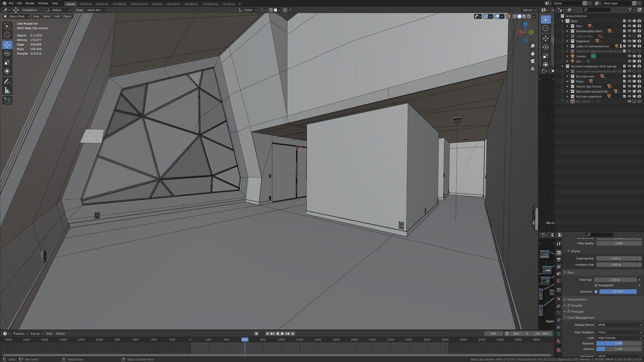Select the Annotate tool
644x362 pixels.
[7, 81]
